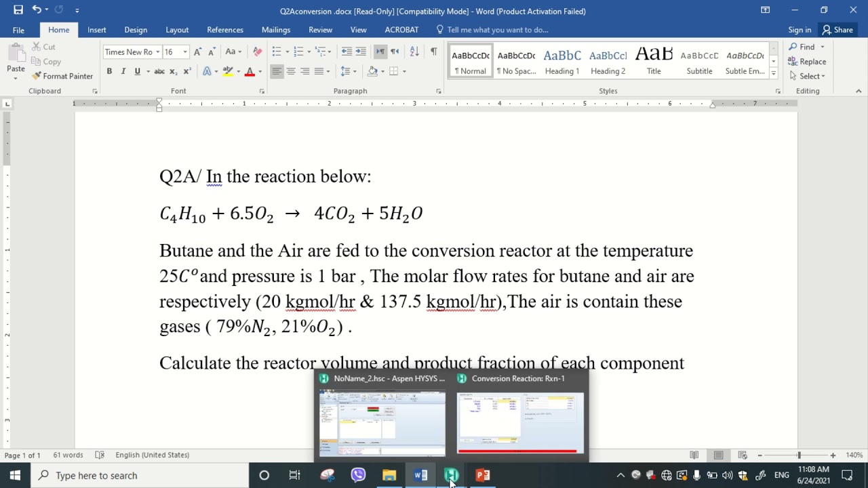Justify the paragraph text

tap(319, 71)
